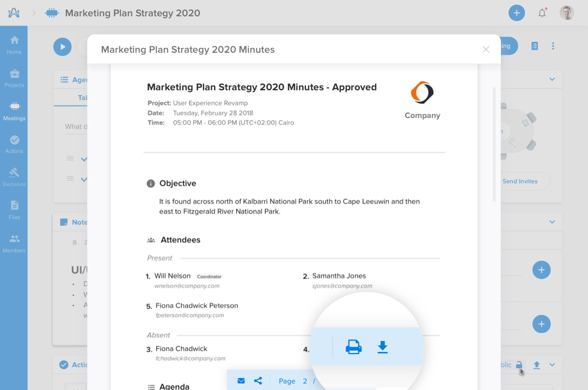This screenshot has height=390, width=588.
Task: Click the blue plus button in header
Action: click(x=516, y=13)
